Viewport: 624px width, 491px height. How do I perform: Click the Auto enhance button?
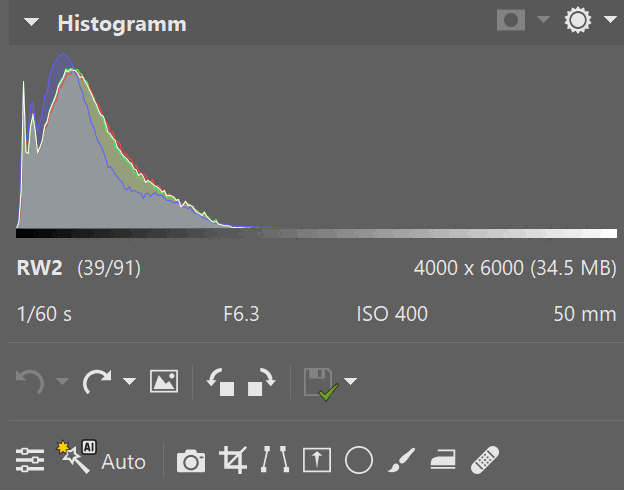pos(123,462)
